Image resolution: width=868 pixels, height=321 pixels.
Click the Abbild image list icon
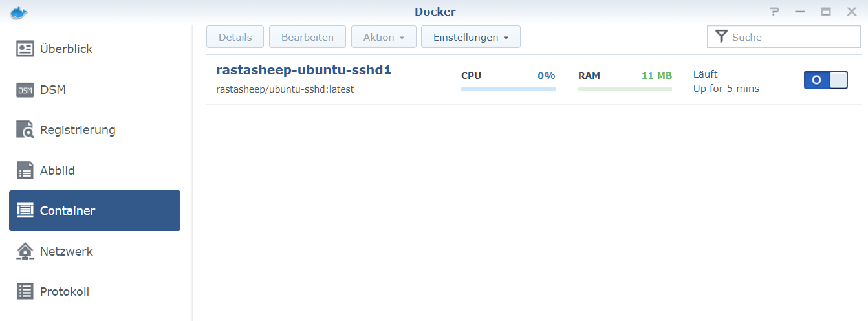(x=25, y=170)
